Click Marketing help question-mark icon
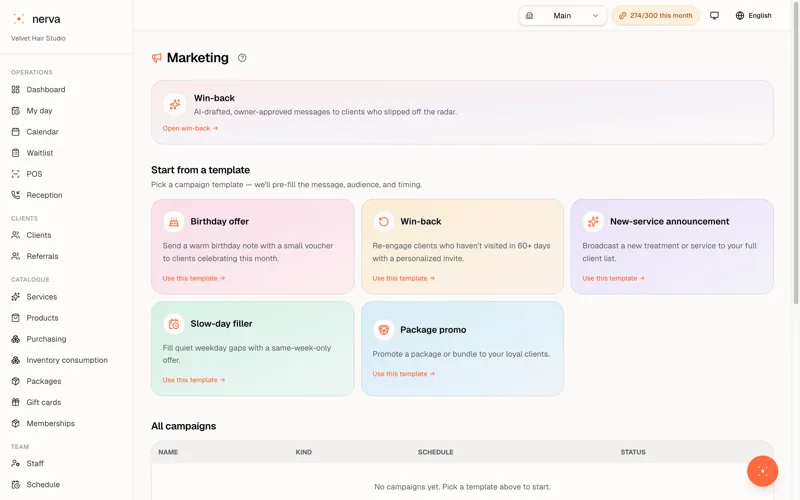This screenshot has width=800, height=500. pos(242,58)
